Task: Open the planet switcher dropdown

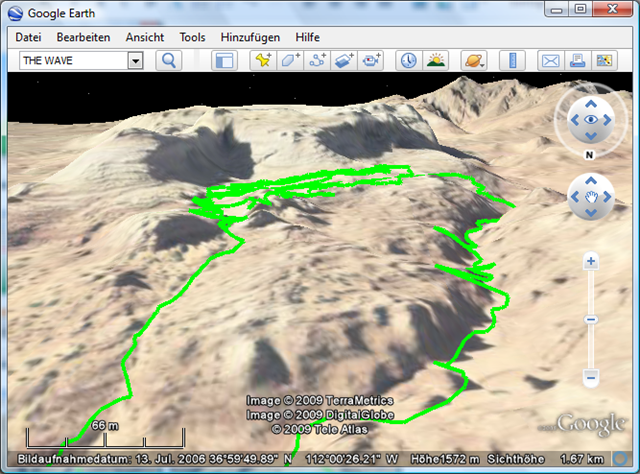Action: point(474,60)
